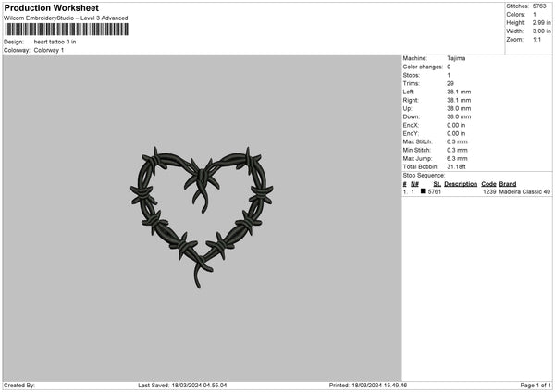Image resolution: width=555 pixels, height=392 pixels.
Task: Click the black thread color swatch
Action: point(424,191)
